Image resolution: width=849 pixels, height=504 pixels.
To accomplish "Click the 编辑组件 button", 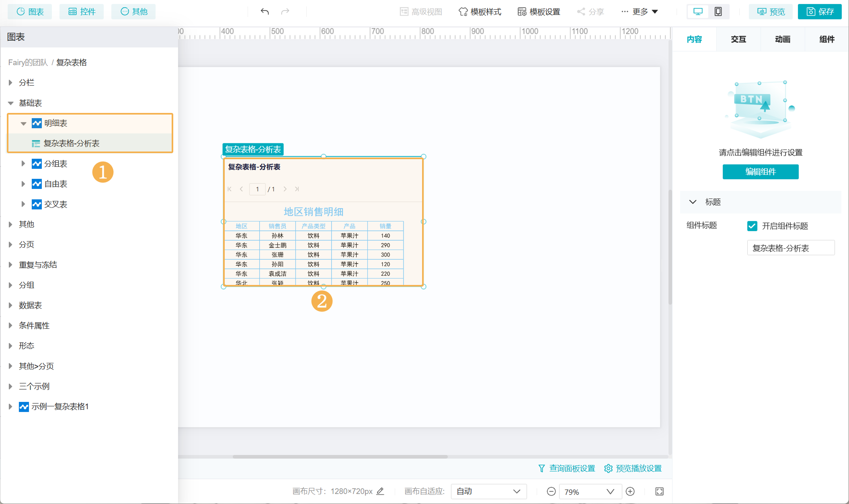I will coord(760,172).
